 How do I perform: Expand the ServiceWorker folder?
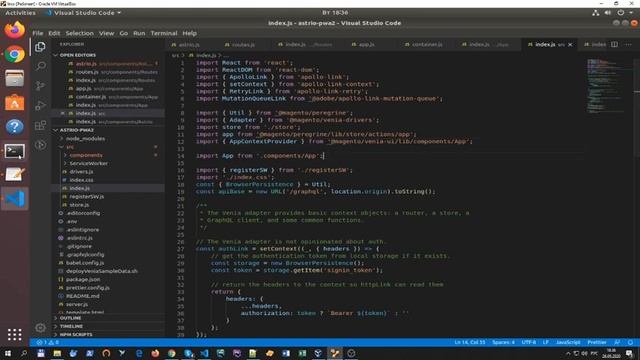(x=89, y=163)
